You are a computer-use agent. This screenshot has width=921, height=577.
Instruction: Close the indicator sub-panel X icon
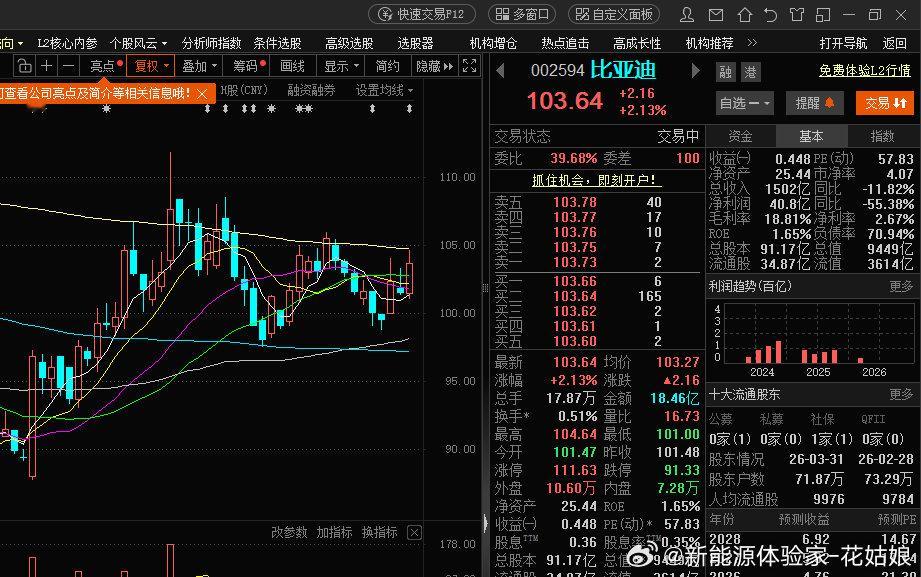pyautogui.click(x=414, y=532)
